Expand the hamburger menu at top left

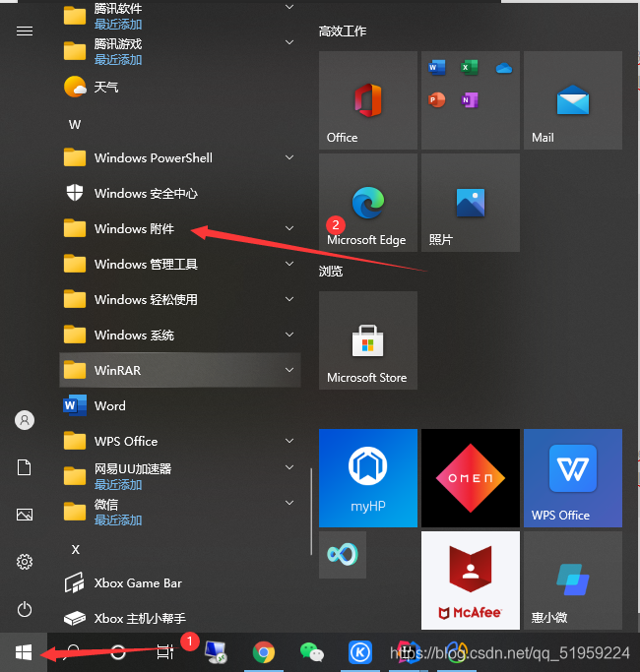pyautogui.click(x=25, y=31)
